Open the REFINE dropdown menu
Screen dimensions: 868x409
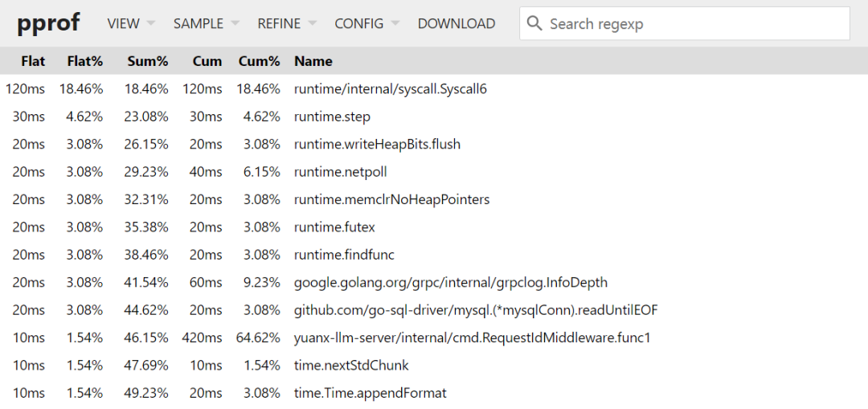pos(287,24)
